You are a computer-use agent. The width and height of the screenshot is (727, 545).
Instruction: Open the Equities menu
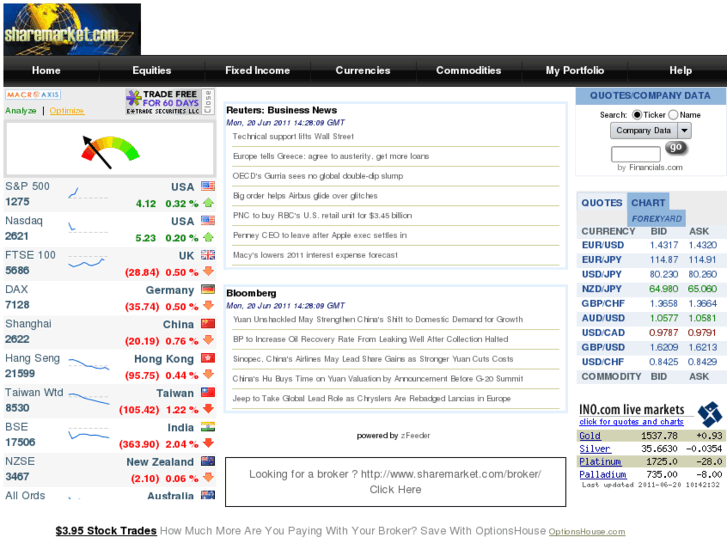pos(152,71)
